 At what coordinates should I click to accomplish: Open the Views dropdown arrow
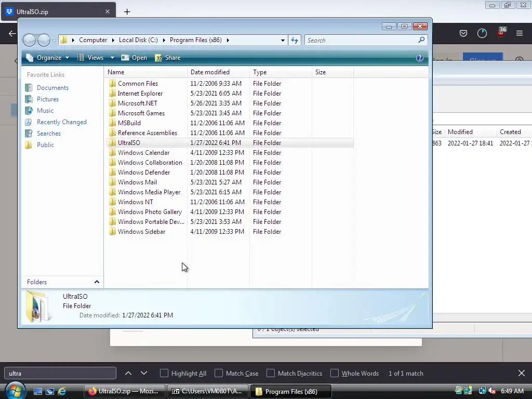[x=112, y=58]
